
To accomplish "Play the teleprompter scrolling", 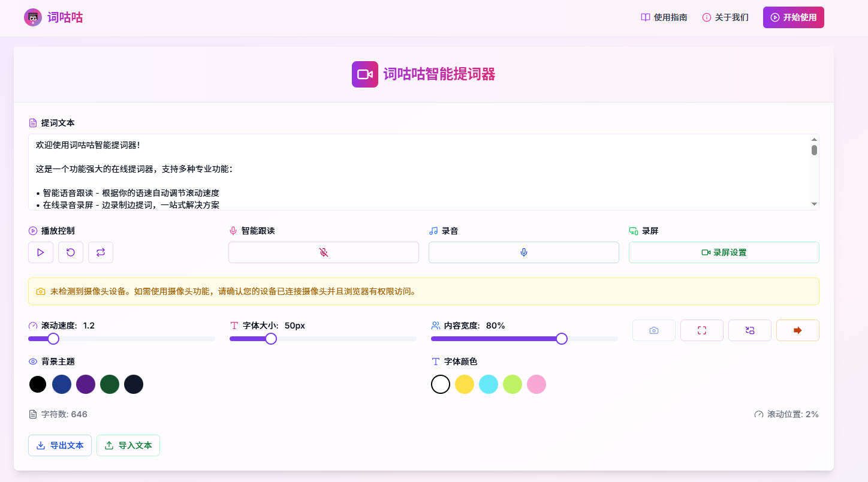I will coord(41,252).
